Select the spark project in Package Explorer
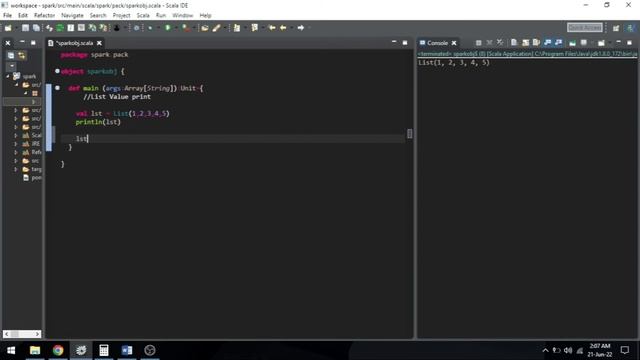Image resolution: width=640 pixels, height=360 pixels. [x=25, y=76]
